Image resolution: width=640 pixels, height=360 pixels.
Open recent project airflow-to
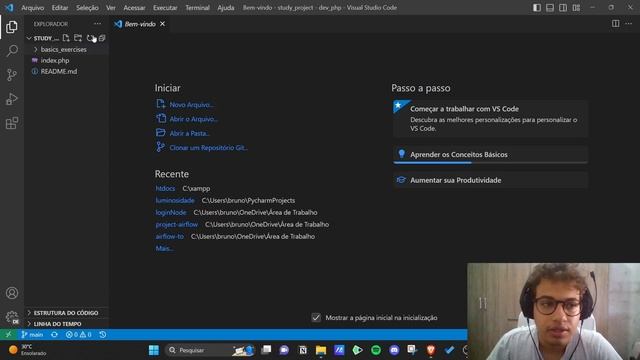(169, 236)
